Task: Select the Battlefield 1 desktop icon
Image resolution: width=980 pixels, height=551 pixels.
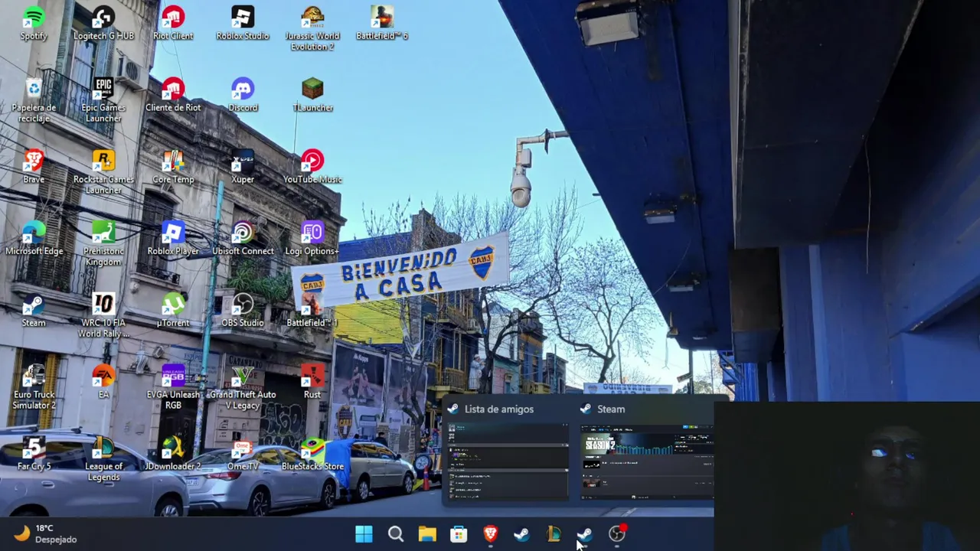Action: pos(312,311)
